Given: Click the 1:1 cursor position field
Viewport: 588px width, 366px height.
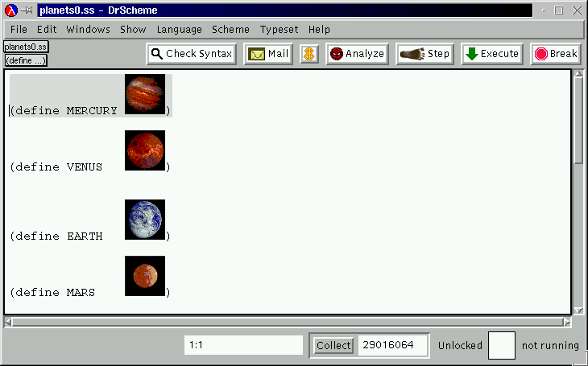Looking at the screenshot, I should tap(243, 346).
